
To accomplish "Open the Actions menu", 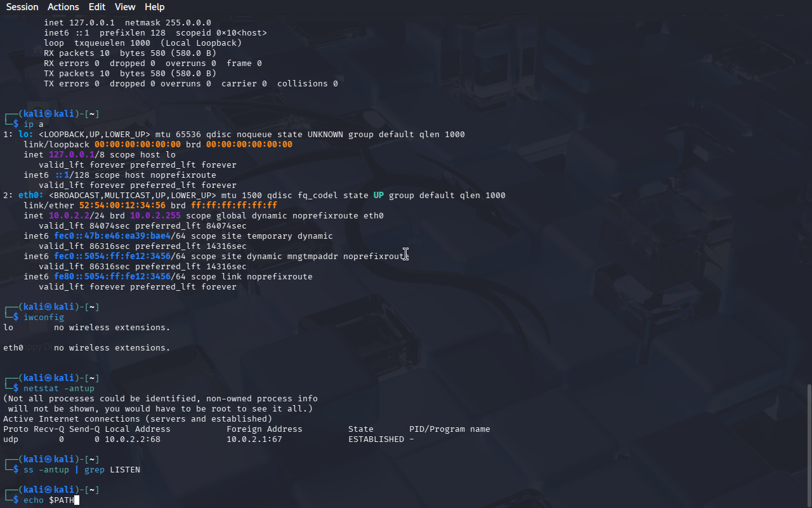I will tap(63, 7).
